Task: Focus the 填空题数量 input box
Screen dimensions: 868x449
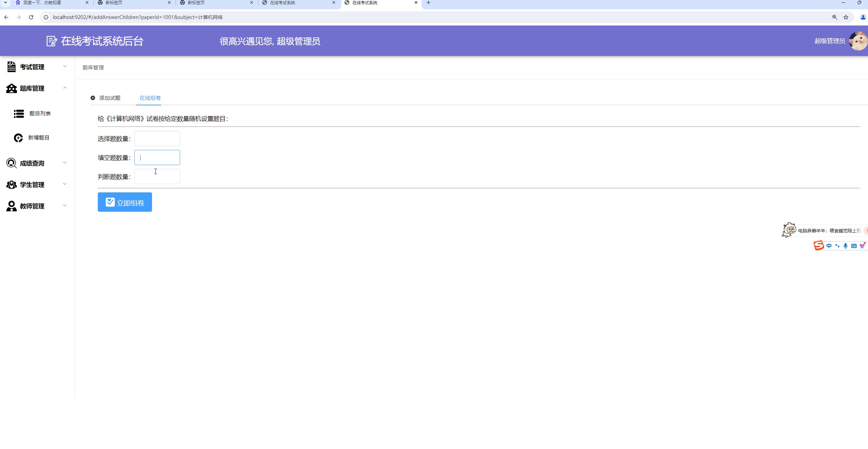Action: (x=157, y=157)
